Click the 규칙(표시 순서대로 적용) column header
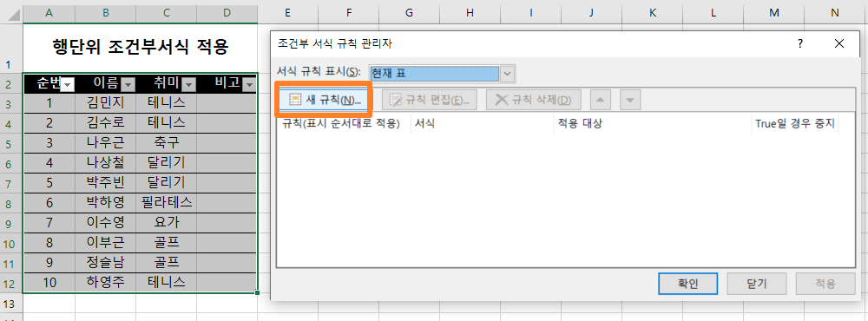The image size is (868, 321). coord(343,124)
